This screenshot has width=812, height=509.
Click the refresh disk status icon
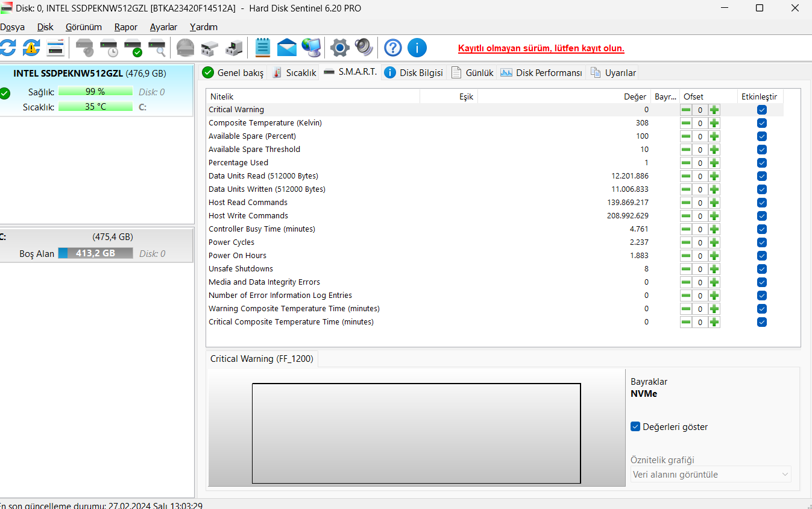click(x=7, y=48)
